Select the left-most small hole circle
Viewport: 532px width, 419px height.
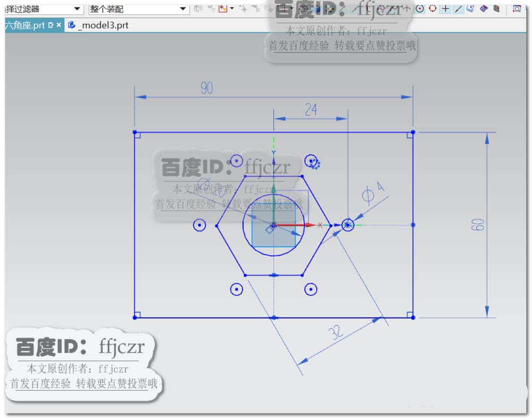199,225
